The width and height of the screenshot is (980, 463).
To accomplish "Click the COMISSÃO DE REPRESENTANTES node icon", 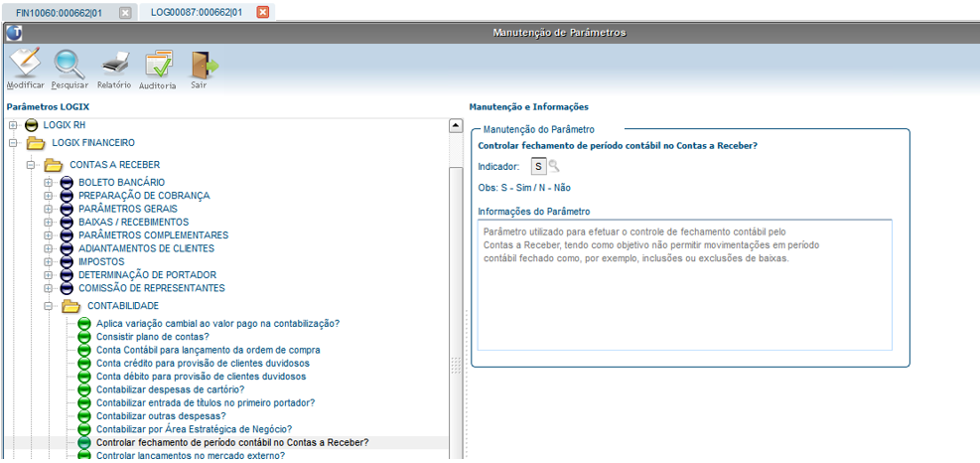I will [67, 288].
